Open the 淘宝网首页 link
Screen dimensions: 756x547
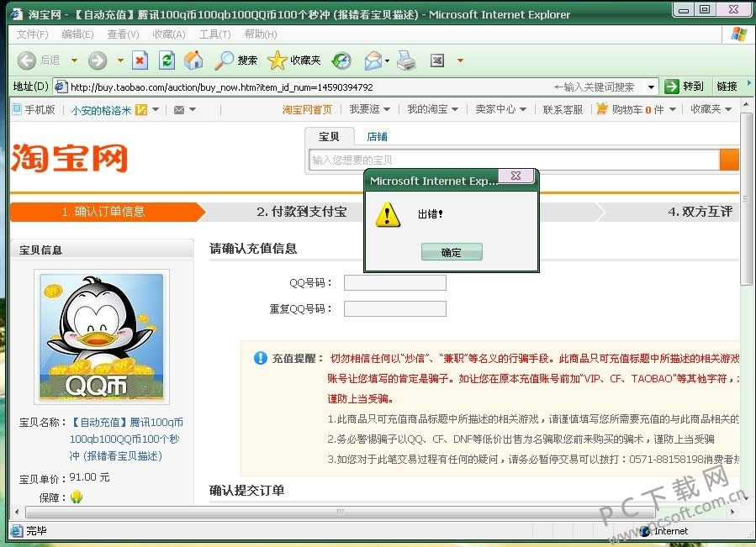coord(307,110)
